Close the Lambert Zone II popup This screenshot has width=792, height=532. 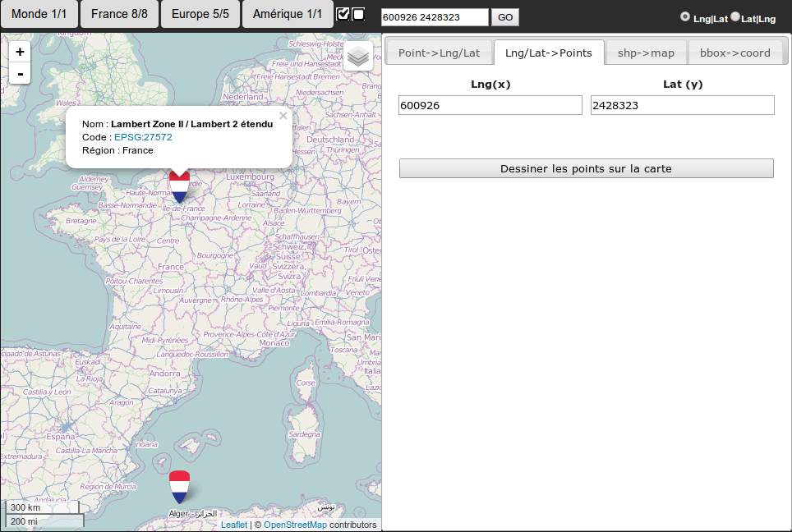click(283, 116)
